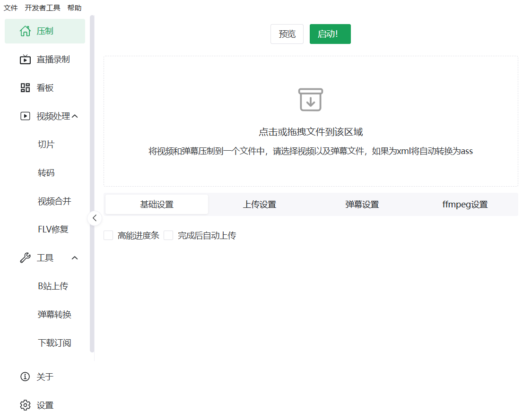Collapse the 视频处理 submenu chevron
523x420 pixels.
coord(75,116)
